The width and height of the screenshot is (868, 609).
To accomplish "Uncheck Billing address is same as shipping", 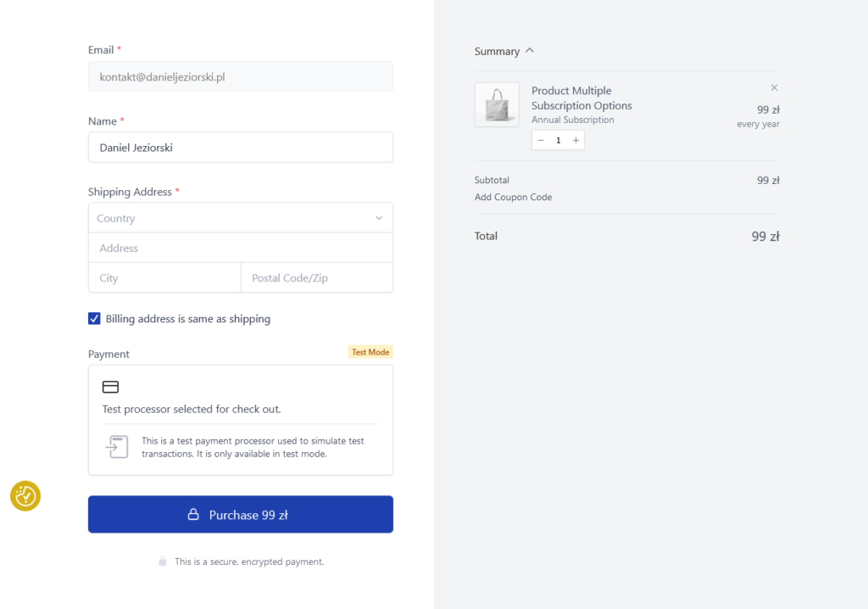I will coord(94,319).
